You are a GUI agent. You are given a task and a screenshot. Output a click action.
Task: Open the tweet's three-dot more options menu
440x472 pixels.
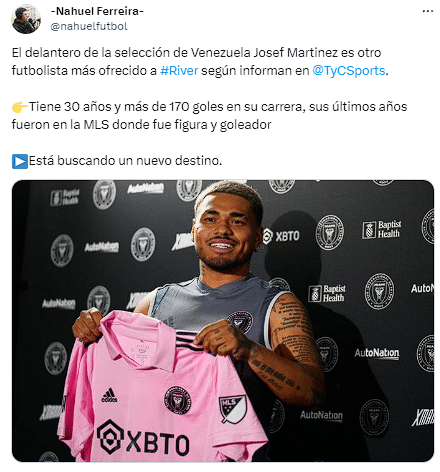click(x=428, y=11)
